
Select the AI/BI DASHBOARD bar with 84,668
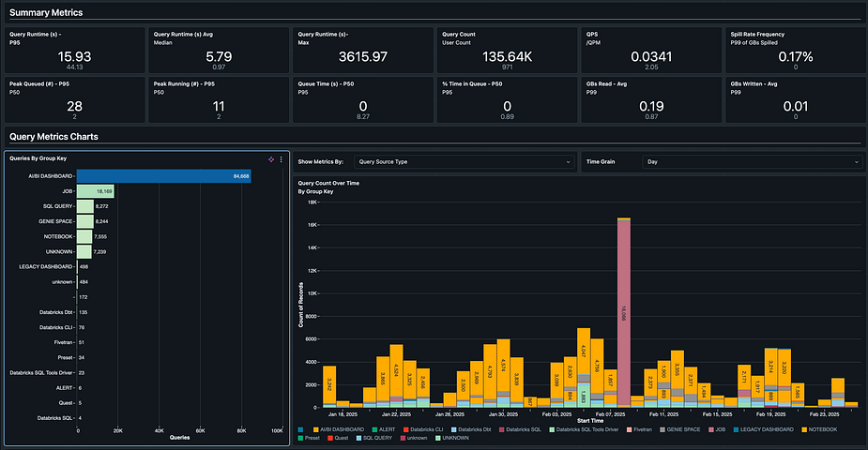[x=164, y=176]
